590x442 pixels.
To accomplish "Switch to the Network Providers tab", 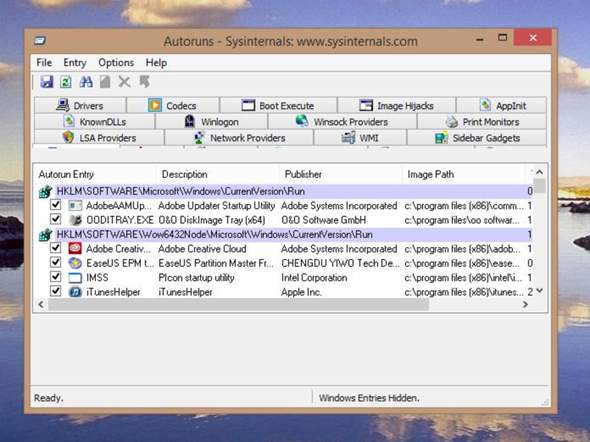I will pos(239,138).
